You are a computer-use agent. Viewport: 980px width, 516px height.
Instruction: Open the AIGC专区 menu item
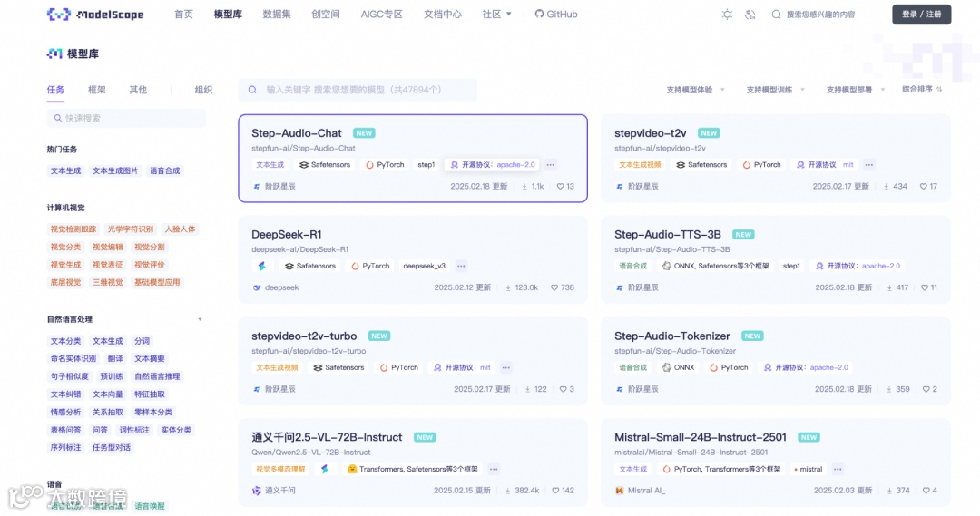coord(382,15)
